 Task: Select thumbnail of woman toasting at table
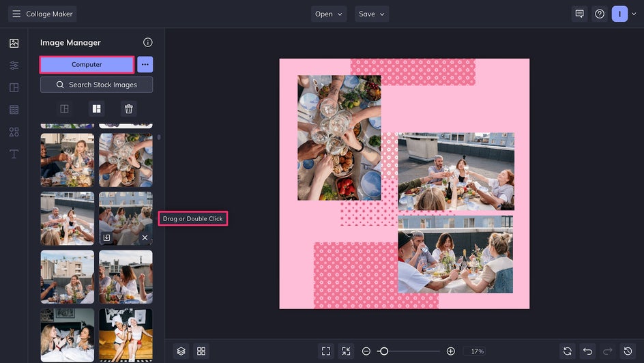68,160
